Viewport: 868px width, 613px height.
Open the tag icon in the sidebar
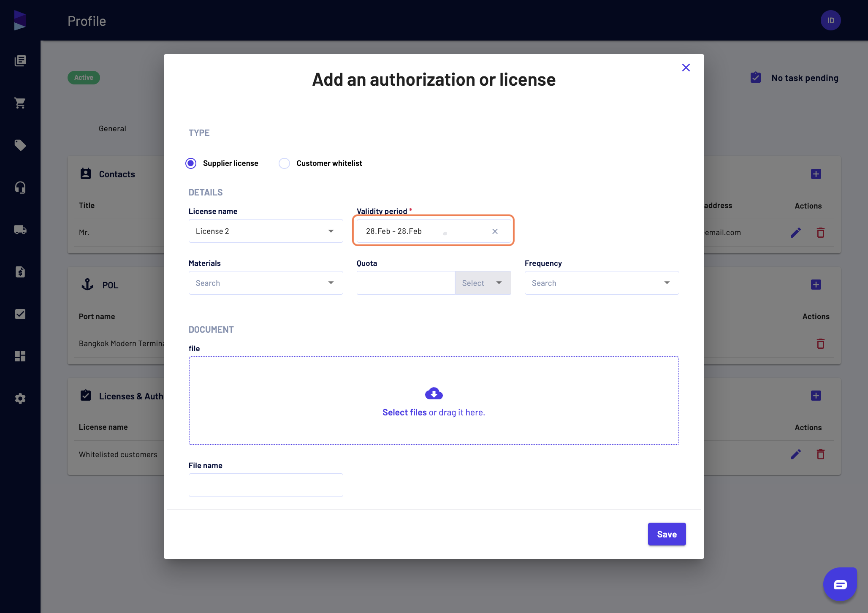(x=20, y=145)
